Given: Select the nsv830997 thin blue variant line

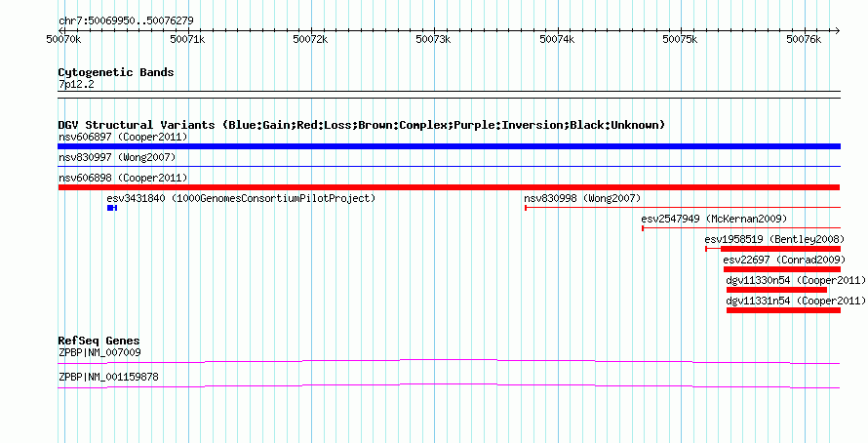Looking at the screenshot, I should [x=449, y=167].
